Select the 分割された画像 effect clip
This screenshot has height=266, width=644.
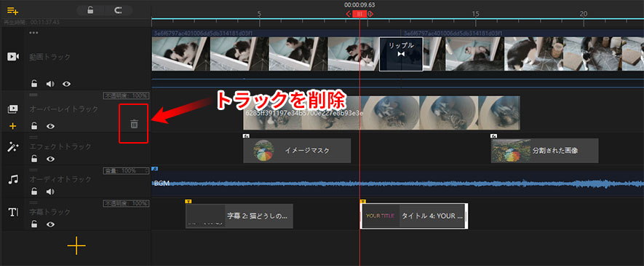[544, 150]
